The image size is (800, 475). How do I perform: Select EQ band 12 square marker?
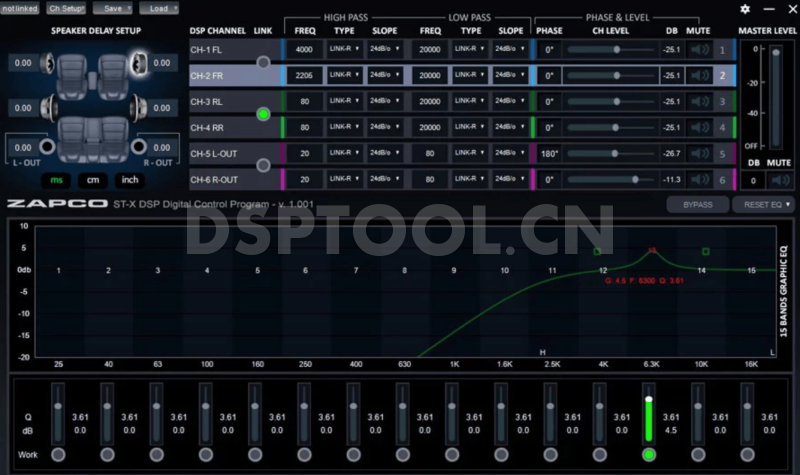[x=597, y=252]
